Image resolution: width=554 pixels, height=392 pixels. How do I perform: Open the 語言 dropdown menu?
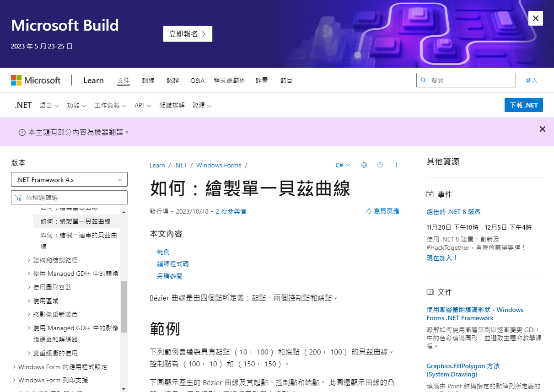point(49,105)
